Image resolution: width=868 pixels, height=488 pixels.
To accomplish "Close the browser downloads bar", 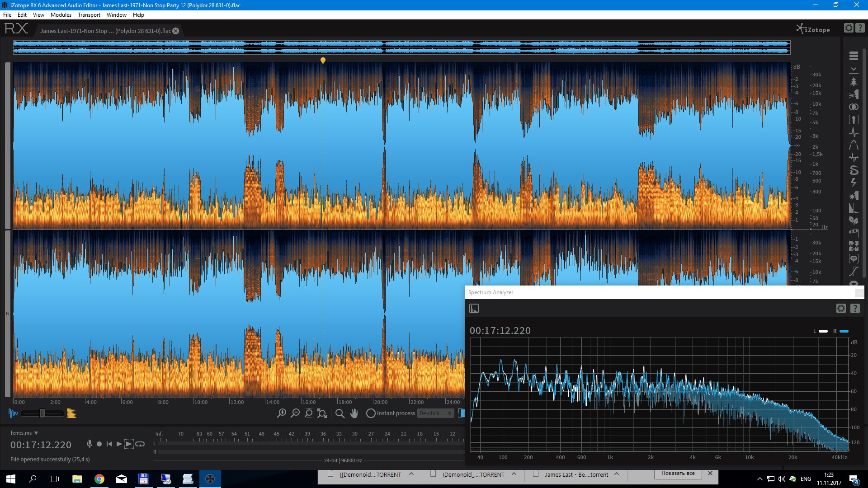I will 710,474.
